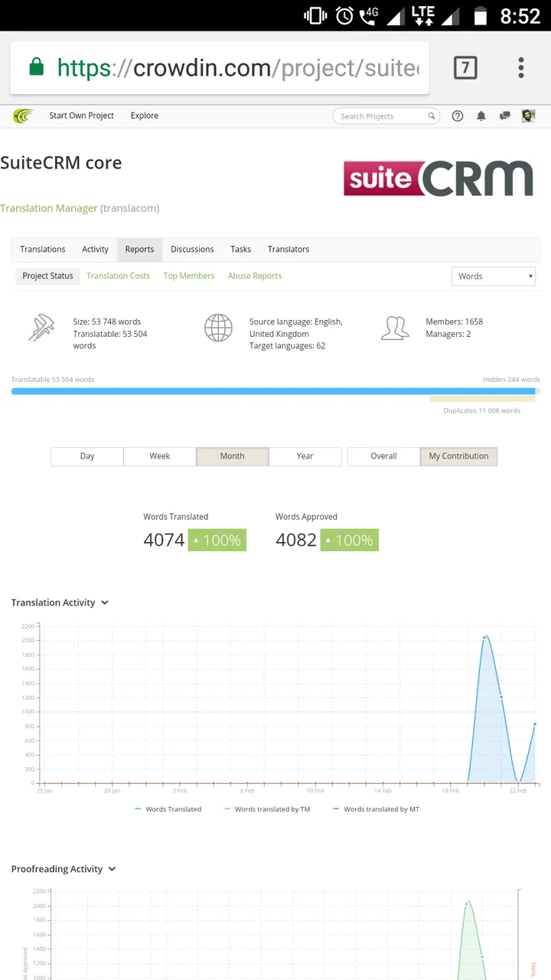The image size is (551, 980).
Task: Open the messages chat icon
Action: pyautogui.click(x=505, y=116)
